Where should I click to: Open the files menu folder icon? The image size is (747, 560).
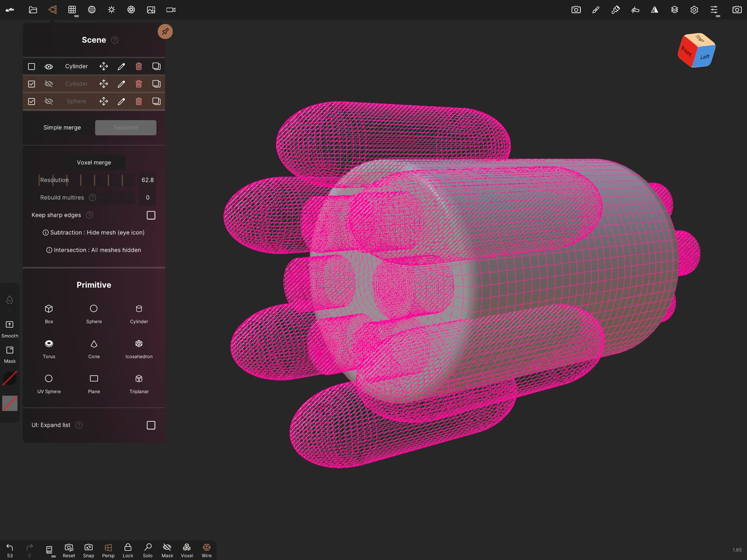tap(33, 10)
